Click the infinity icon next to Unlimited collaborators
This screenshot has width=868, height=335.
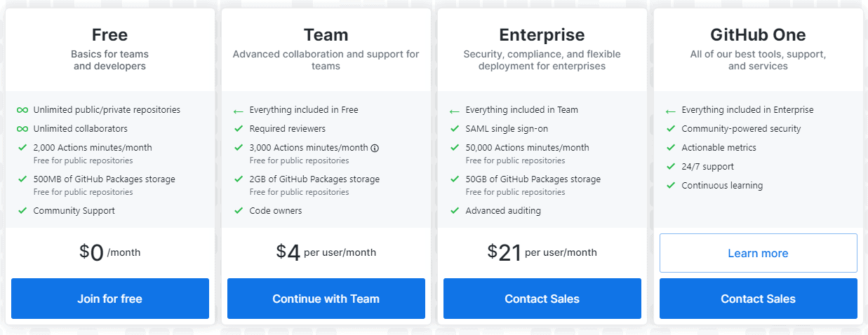[22, 129]
